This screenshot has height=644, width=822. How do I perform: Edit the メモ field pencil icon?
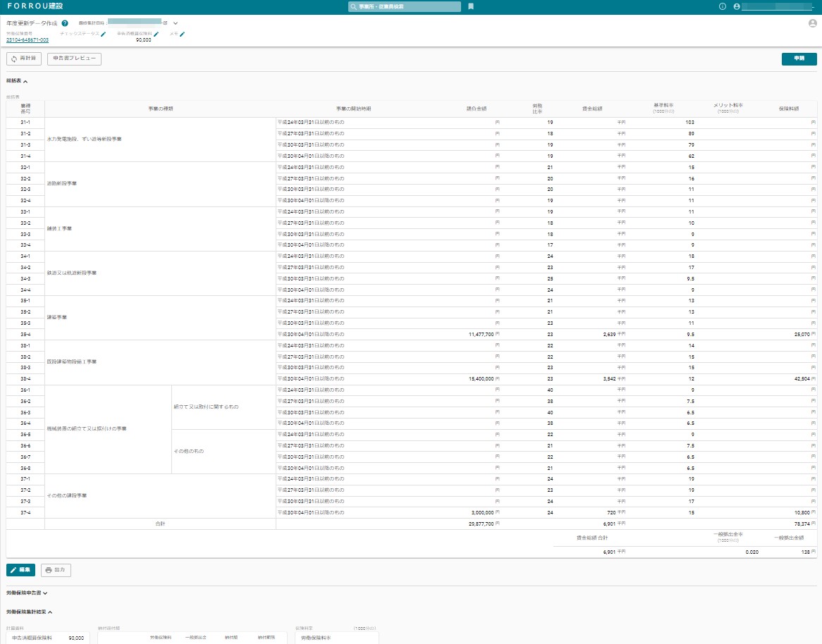182,34
